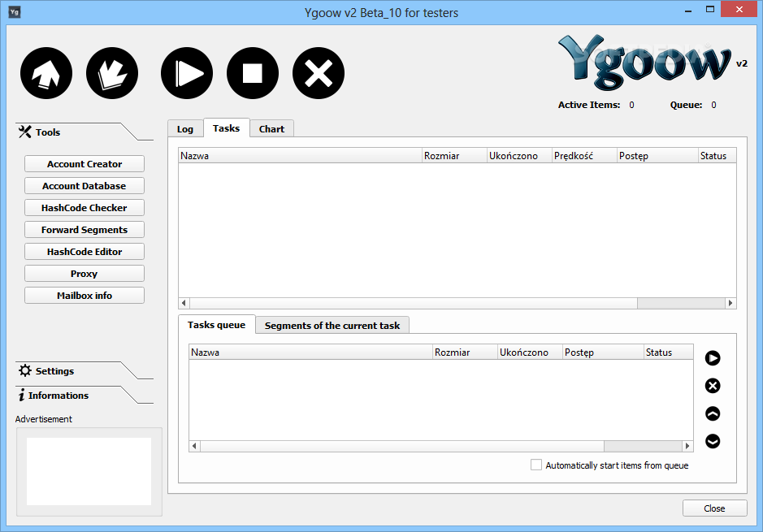Click left arrow of queue table scrollbar

coord(195,446)
